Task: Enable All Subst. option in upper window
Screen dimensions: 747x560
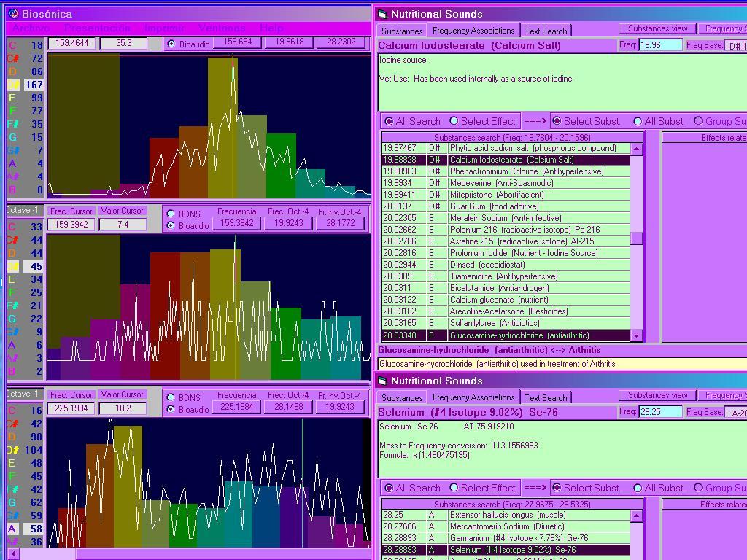Action: click(638, 121)
